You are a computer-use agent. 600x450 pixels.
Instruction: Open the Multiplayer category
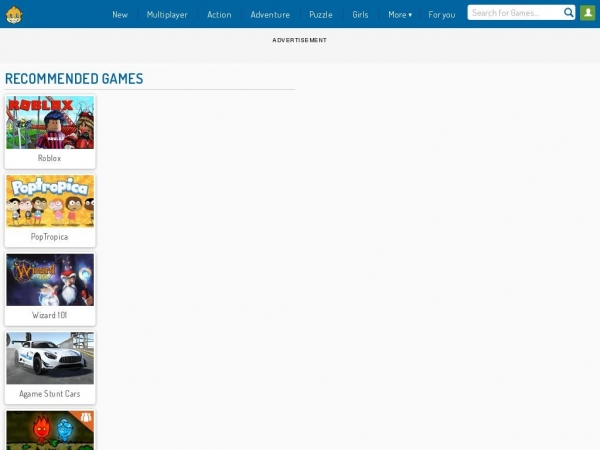point(167,15)
